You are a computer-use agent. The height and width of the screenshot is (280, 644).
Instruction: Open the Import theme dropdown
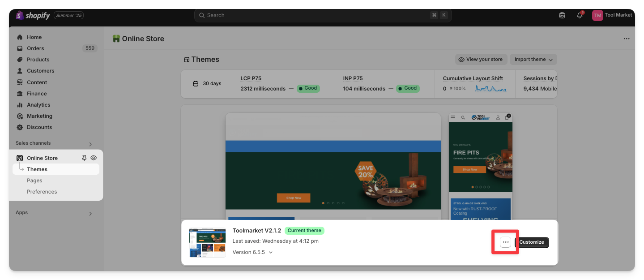[533, 60]
